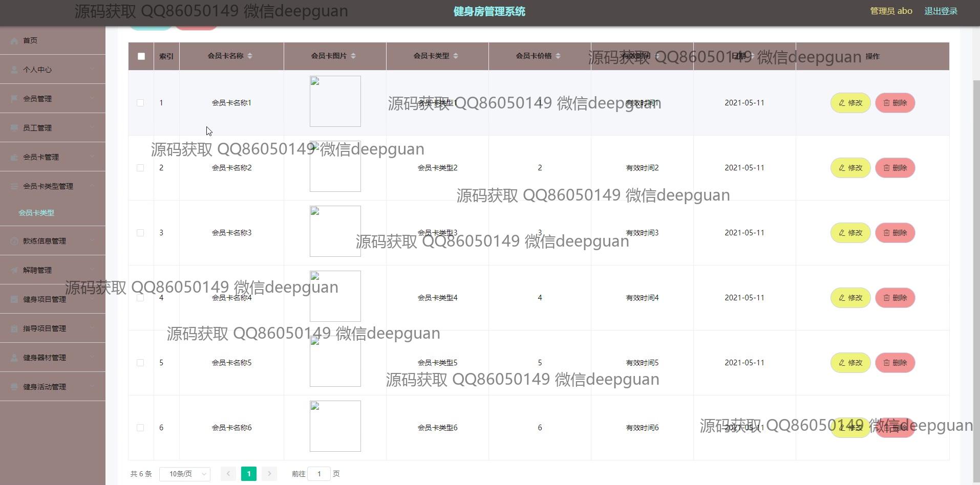Viewport: 980px width, 485px height.
Task: Toggle the select-all checkbox in table header
Action: 141,56
